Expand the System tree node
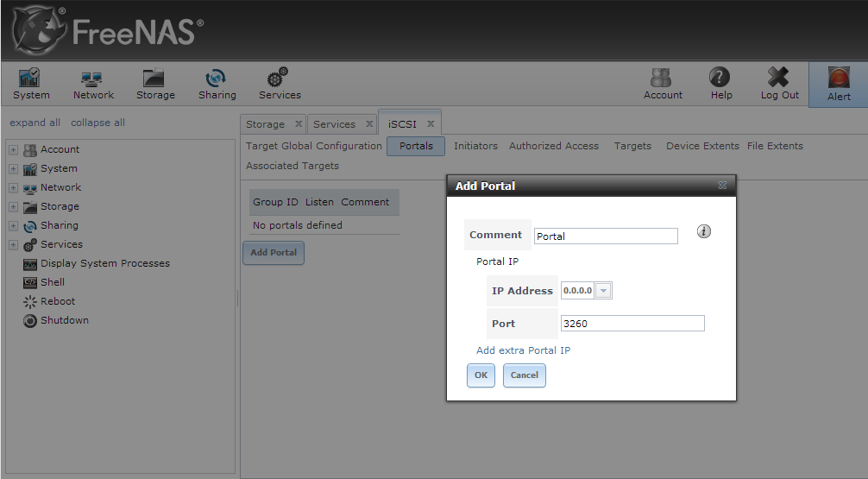Viewport: 868px width, 479px height. (13, 168)
